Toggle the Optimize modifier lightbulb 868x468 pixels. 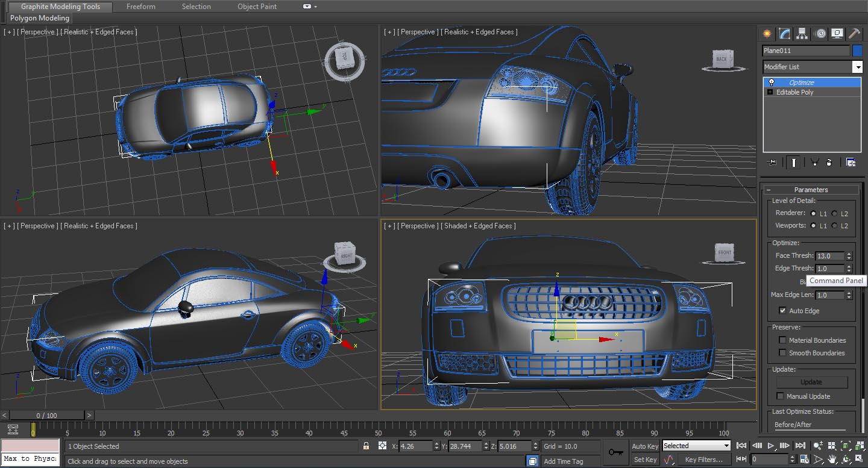click(770, 83)
